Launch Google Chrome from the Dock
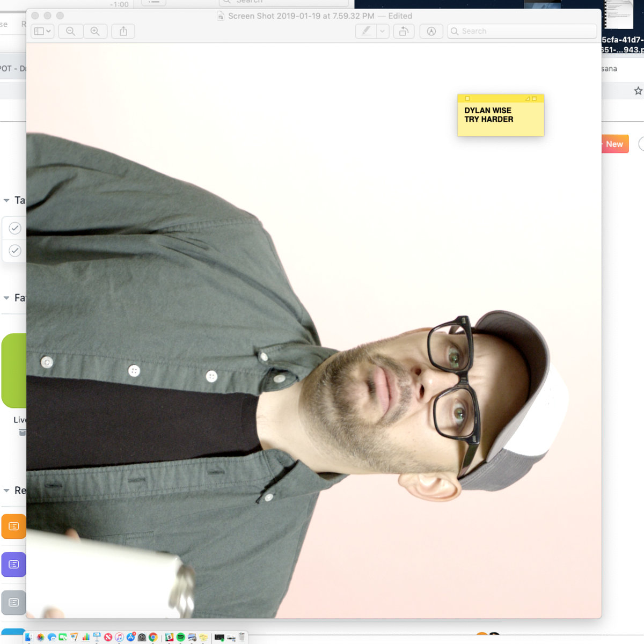This screenshot has height=644, width=644. click(x=153, y=637)
